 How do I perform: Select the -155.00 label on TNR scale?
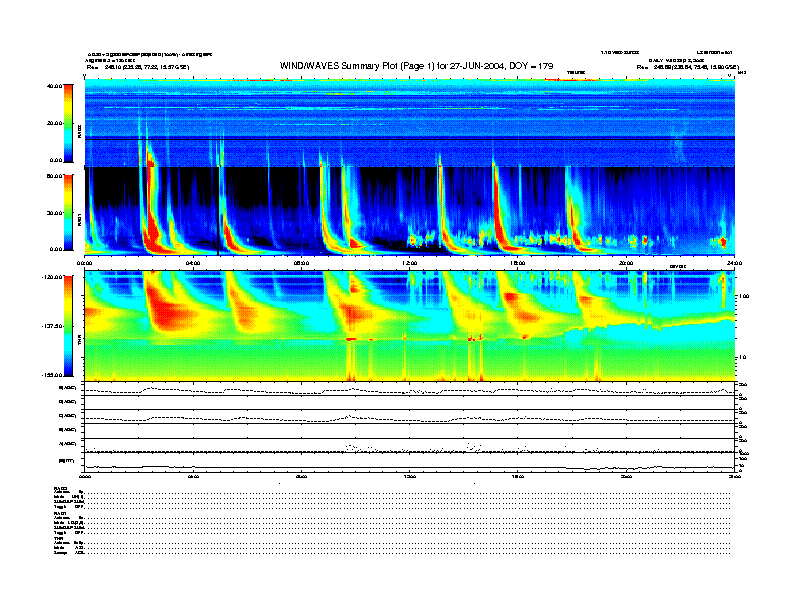(52, 376)
